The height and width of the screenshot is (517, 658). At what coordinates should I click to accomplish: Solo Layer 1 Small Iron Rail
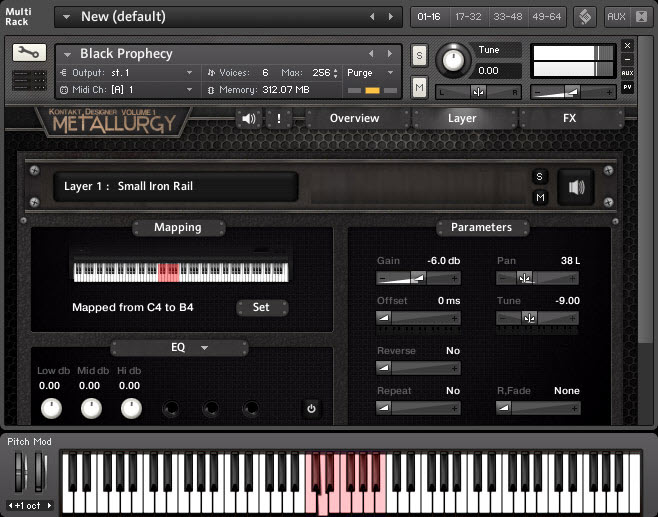click(x=540, y=177)
